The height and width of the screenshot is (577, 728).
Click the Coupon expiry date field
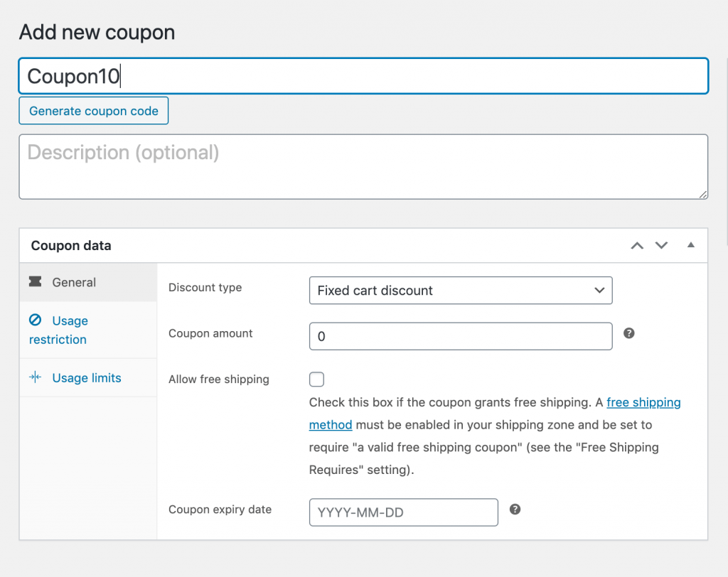(404, 512)
